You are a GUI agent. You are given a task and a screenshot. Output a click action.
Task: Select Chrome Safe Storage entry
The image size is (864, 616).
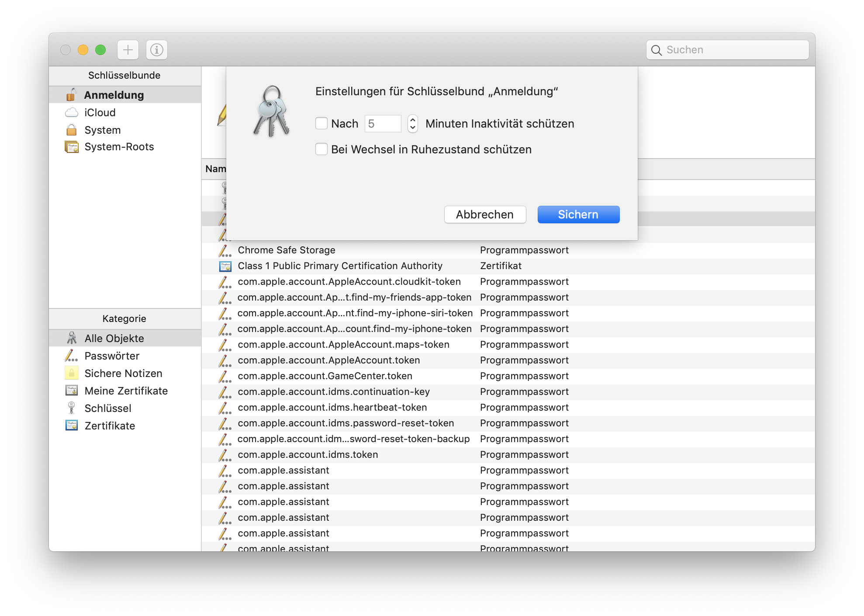pyautogui.click(x=287, y=250)
